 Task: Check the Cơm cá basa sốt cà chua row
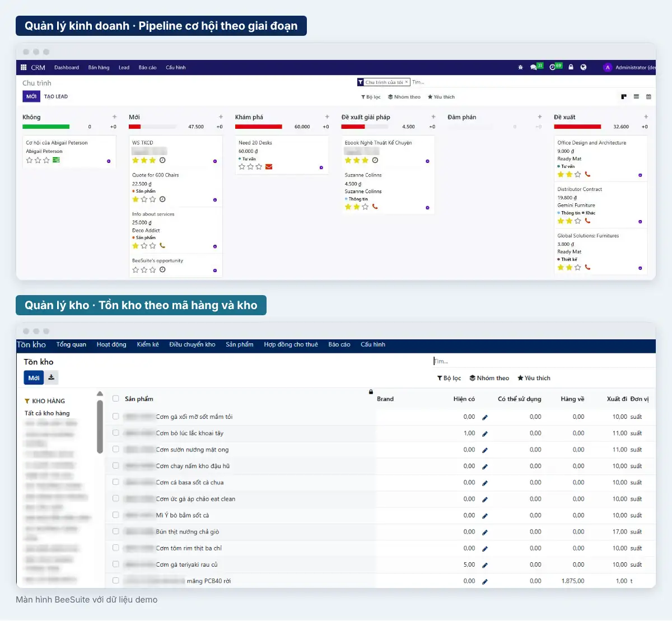(x=115, y=482)
